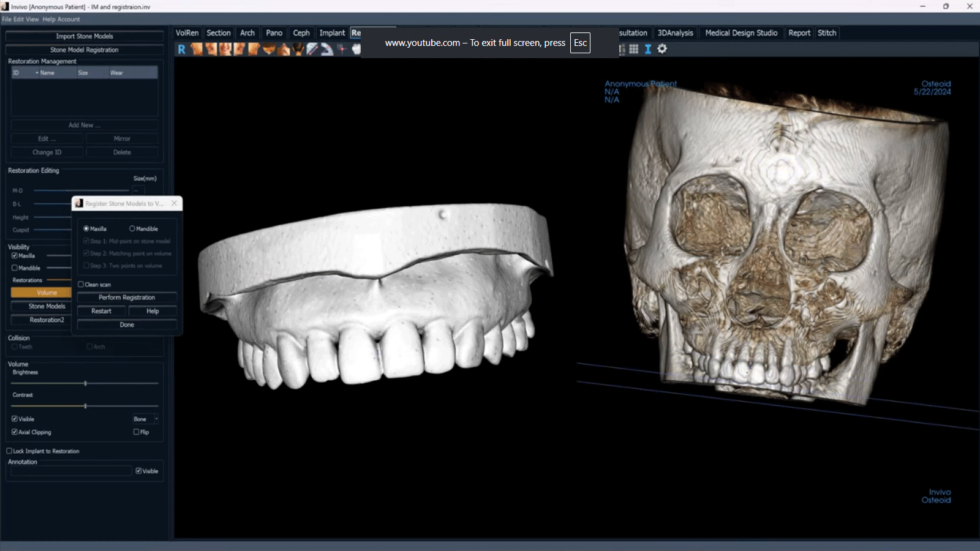980x551 pixels.
Task: Switch to the 3DAnalysis tab
Action: coord(675,32)
